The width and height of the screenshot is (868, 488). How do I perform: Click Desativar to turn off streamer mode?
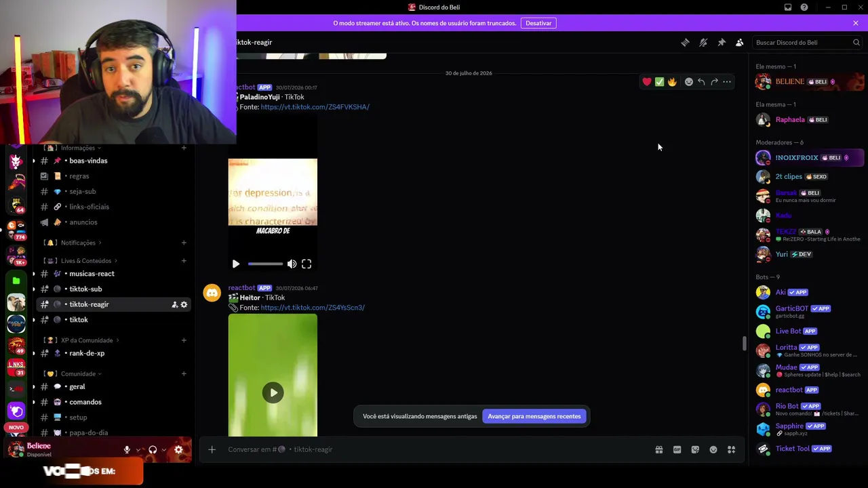click(538, 23)
